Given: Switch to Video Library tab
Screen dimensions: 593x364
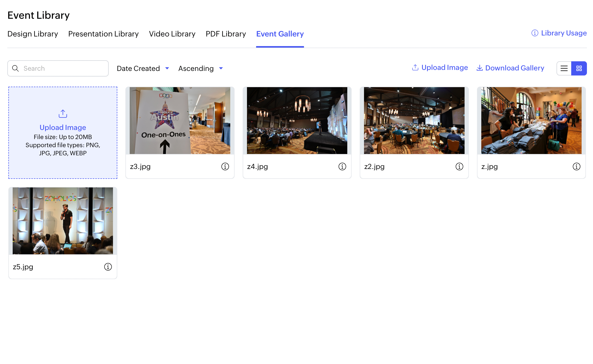Looking at the screenshot, I should coord(172,34).
